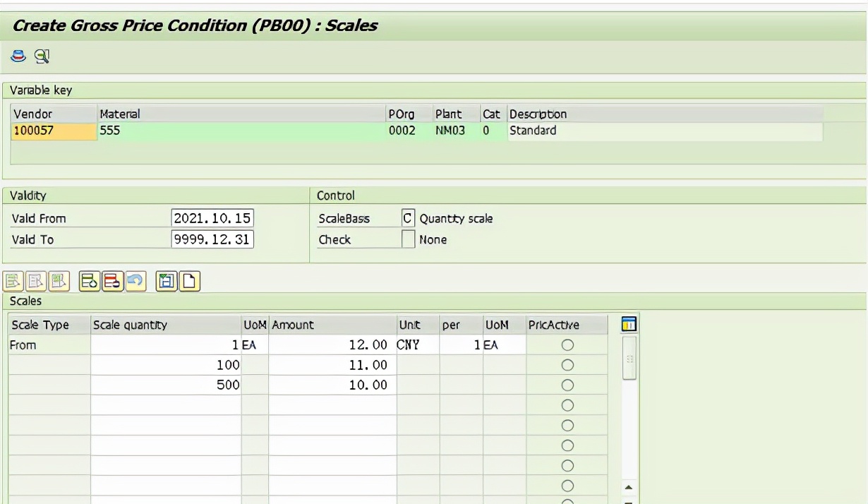
Task: Select PricActive radio in first empty scale row
Action: coord(567,405)
